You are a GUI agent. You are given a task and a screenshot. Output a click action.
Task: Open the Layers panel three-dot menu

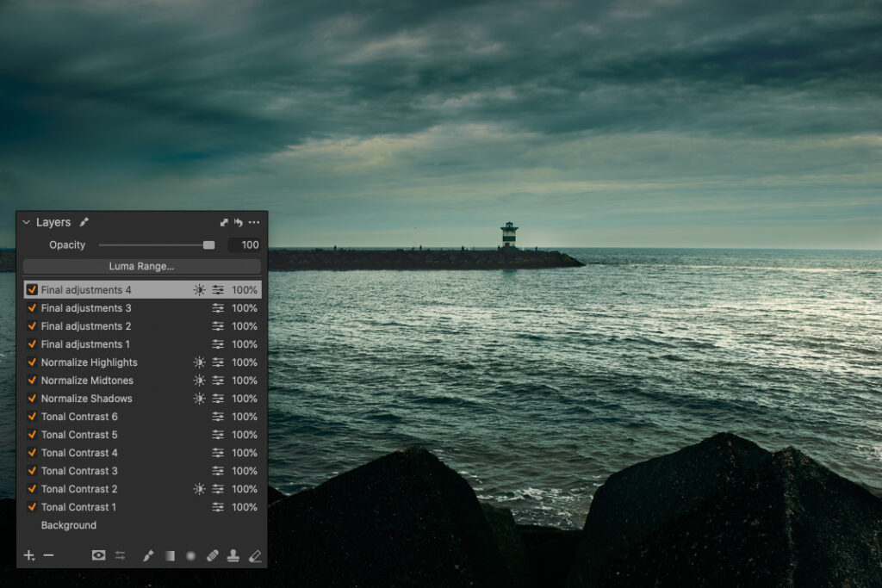point(254,223)
